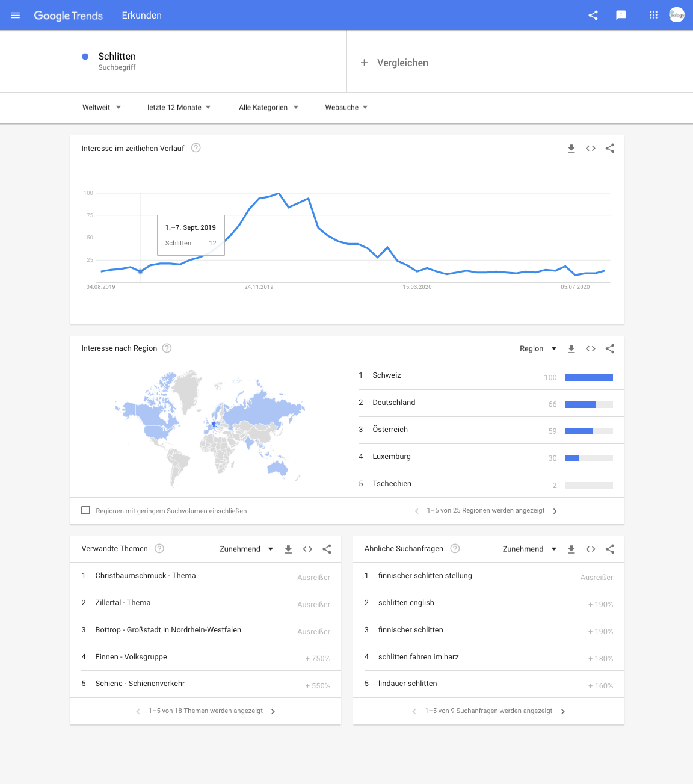Share the Ähnliche Suchanfragen widget
The image size is (693, 784).
[610, 549]
